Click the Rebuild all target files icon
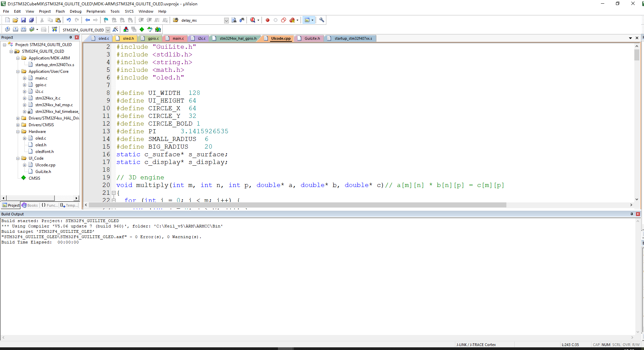644x350 pixels. 23,29
